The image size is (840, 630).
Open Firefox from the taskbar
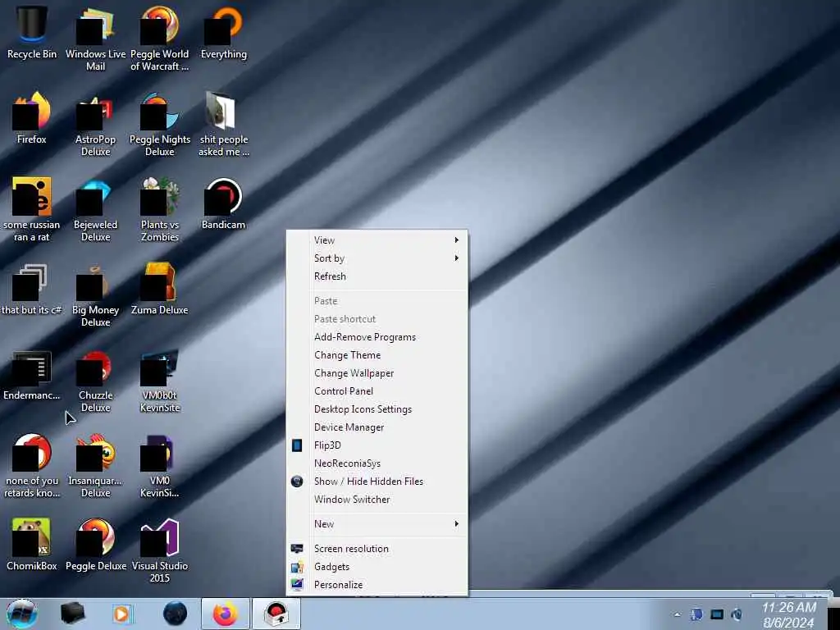click(226, 614)
